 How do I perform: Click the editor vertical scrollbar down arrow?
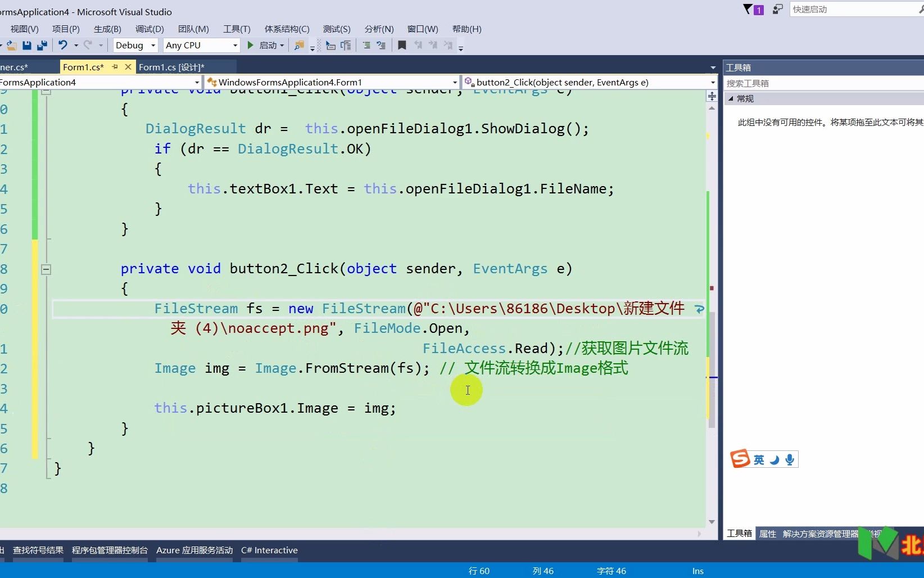712,522
